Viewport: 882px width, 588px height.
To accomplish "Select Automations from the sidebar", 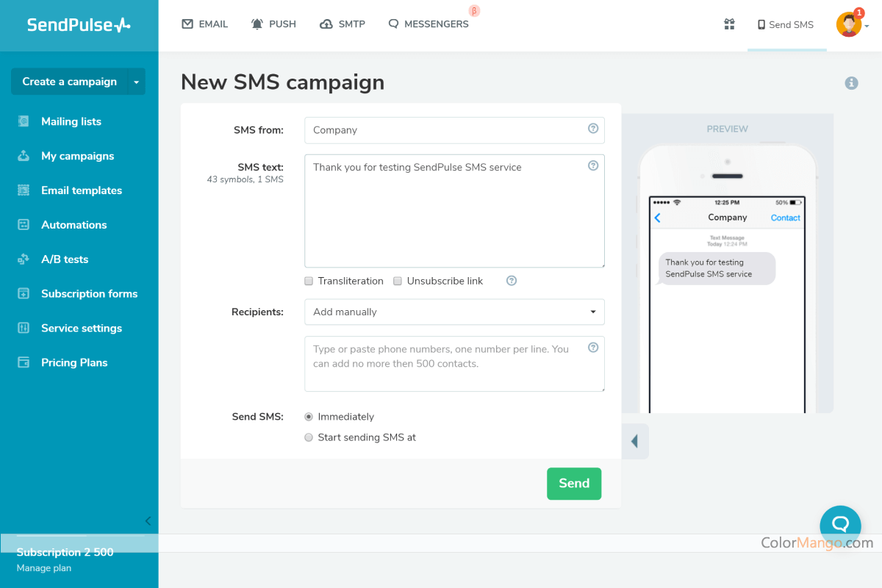I will [74, 224].
